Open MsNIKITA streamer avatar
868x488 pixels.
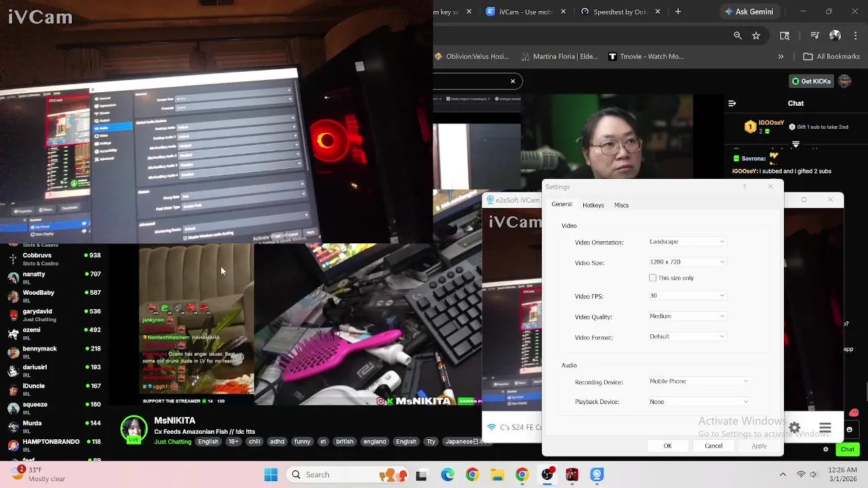coord(134,430)
